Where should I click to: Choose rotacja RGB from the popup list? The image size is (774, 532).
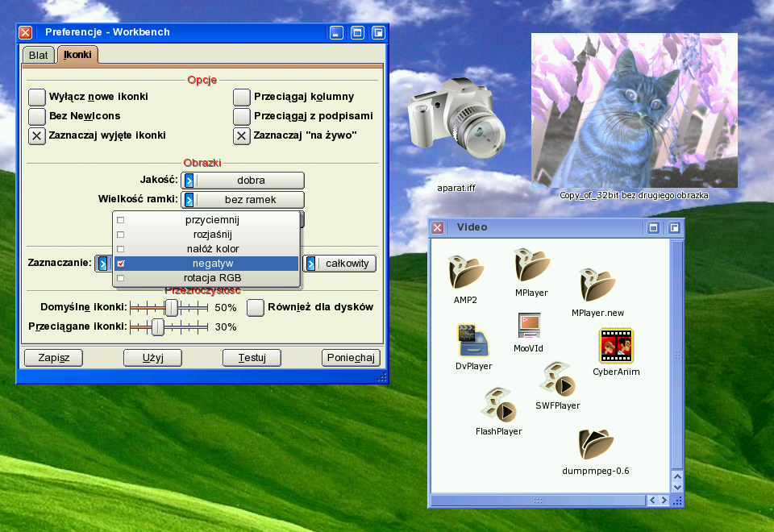pyautogui.click(x=207, y=278)
